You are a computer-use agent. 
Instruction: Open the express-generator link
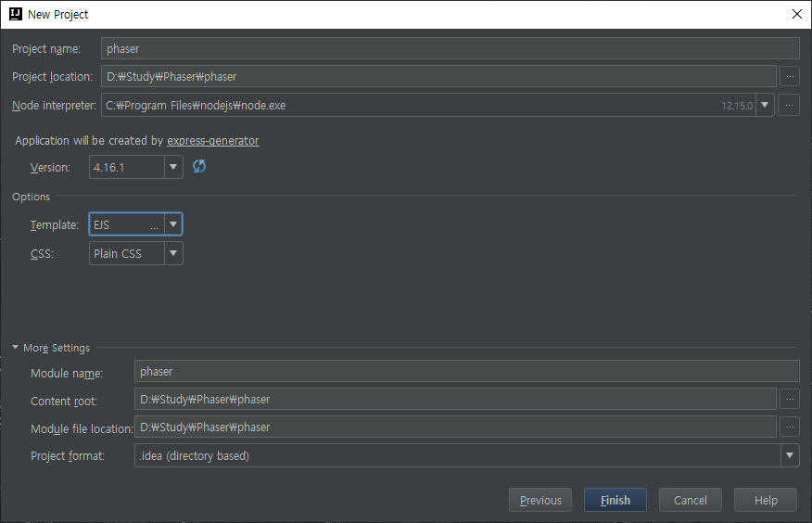(x=213, y=141)
